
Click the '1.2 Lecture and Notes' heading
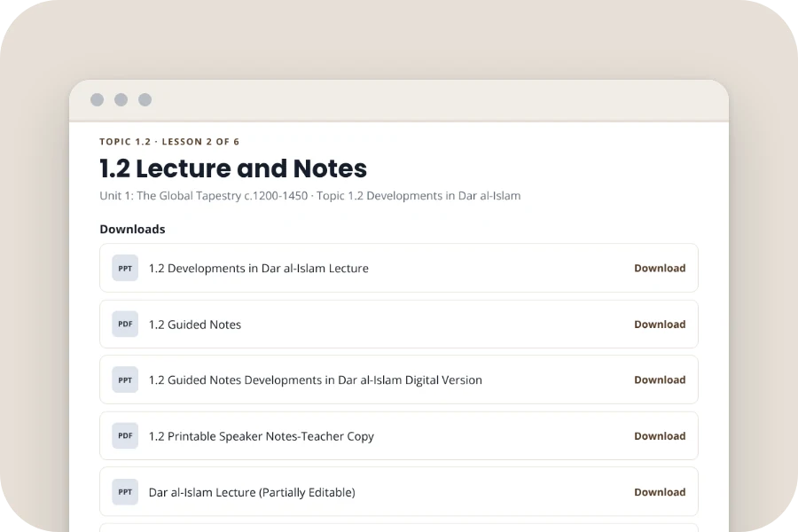click(233, 168)
